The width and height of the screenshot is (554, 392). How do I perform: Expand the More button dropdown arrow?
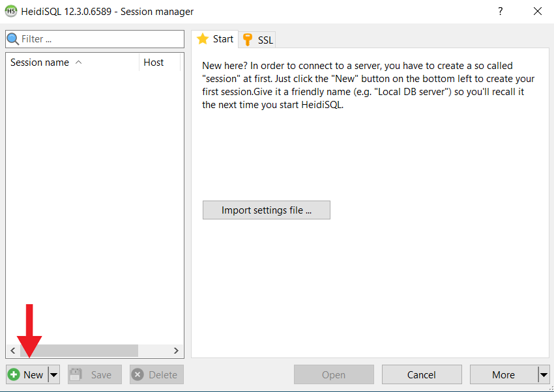tap(544, 374)
